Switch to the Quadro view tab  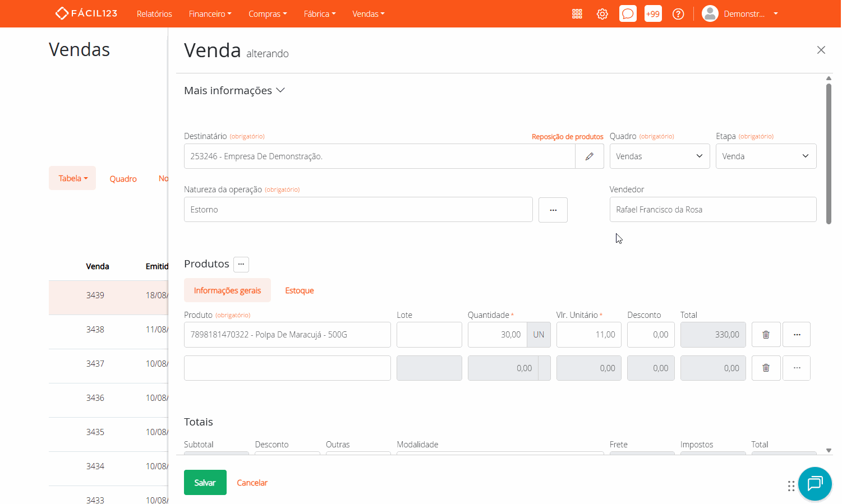[123, 179]
